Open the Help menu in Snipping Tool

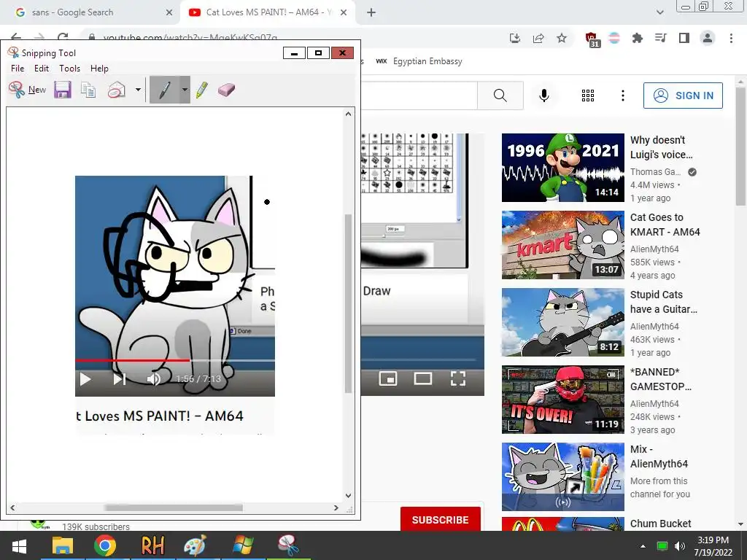pyautogui.click(x=99, y=68)
